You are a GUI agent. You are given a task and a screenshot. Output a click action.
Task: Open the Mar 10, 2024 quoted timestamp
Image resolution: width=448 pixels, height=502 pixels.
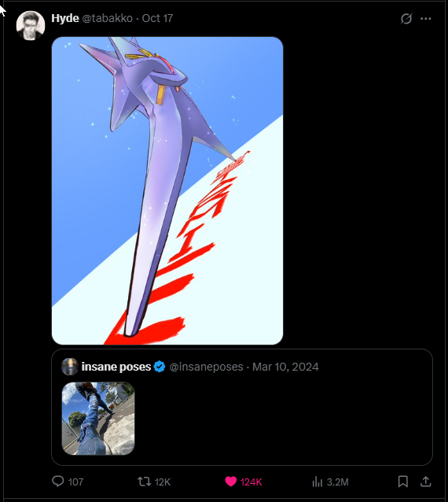[285, 367]
